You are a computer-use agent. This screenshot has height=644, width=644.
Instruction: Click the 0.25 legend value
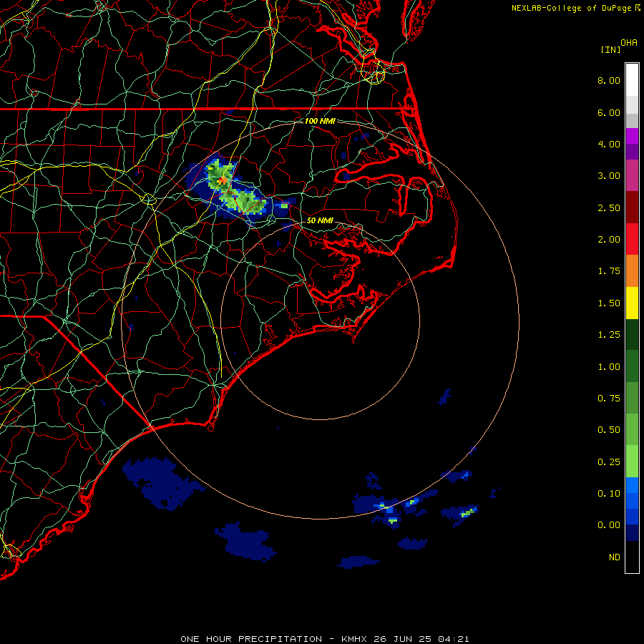click(609, 462)
